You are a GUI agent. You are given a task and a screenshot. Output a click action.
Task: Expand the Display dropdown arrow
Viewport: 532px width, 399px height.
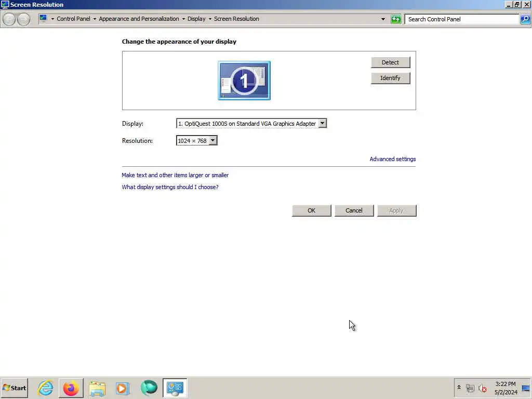coord(322,123)
